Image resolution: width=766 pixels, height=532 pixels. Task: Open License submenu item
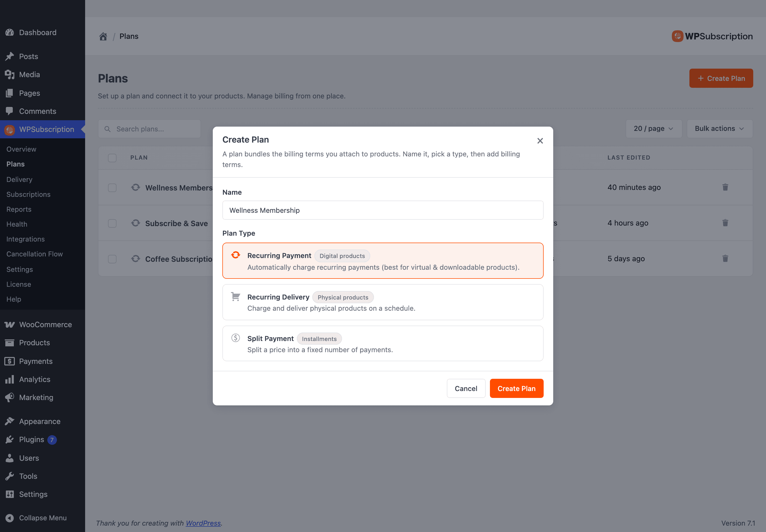[x=19, y=284]
